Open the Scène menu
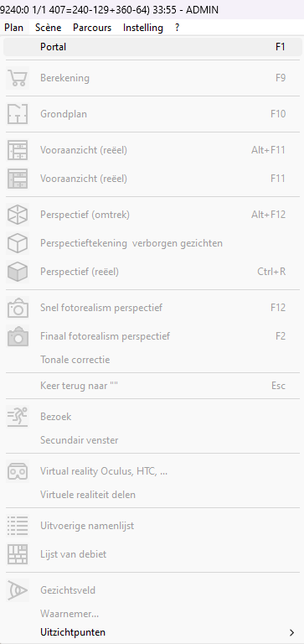This screenshot has height=644, width=304. point(48,28)
